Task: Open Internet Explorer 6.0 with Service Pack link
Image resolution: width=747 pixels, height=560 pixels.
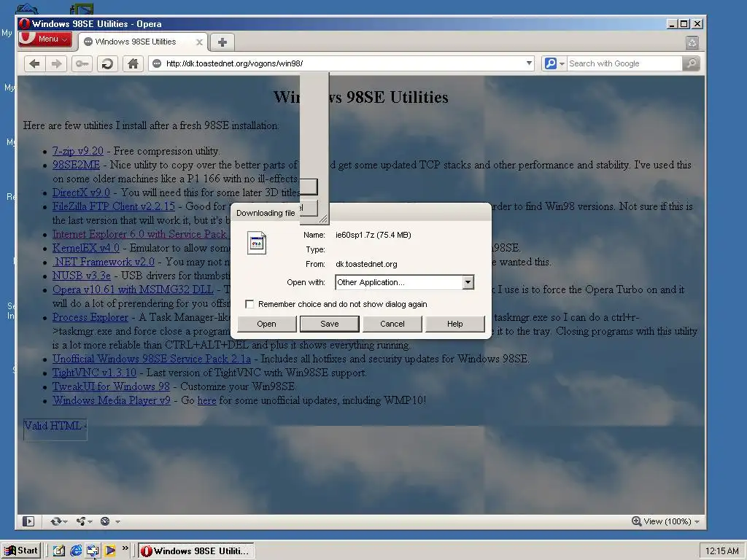Action: pyautogui.click(x=139, y=234)
